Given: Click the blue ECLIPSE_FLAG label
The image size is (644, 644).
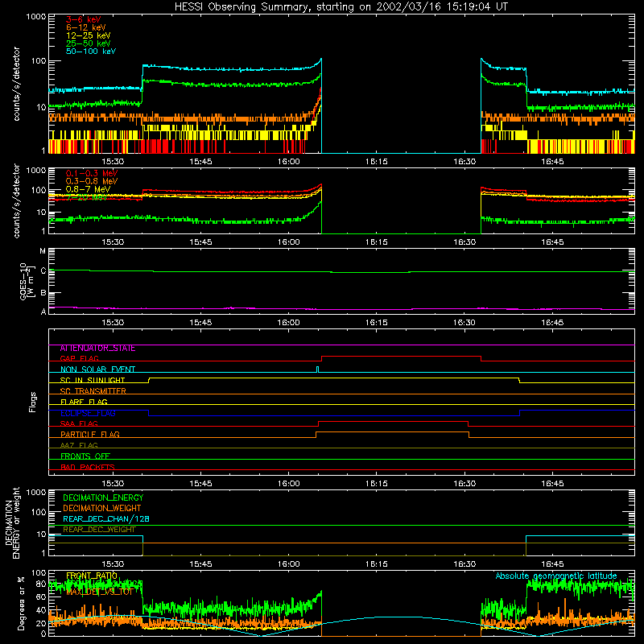Looking at the screenshot, I should [x=88, y=413].
